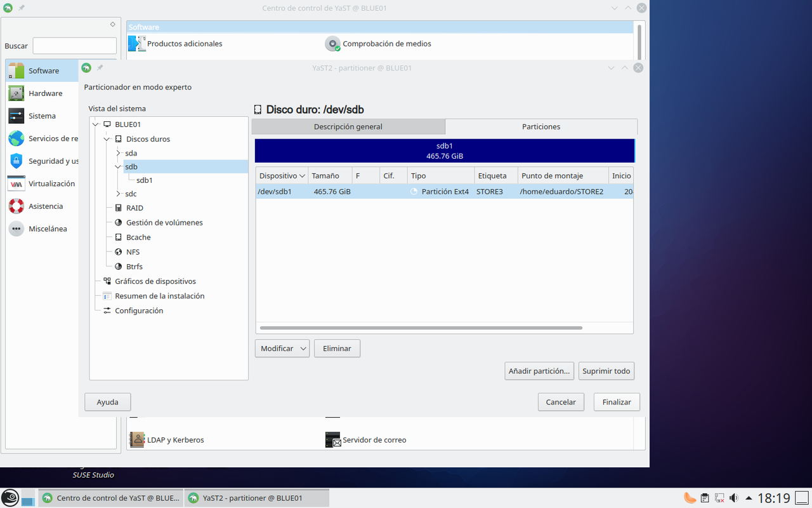This screenshot has height=508, width=812.
Task: Click the Punto de montaje column header
Action: pos(563,176)
